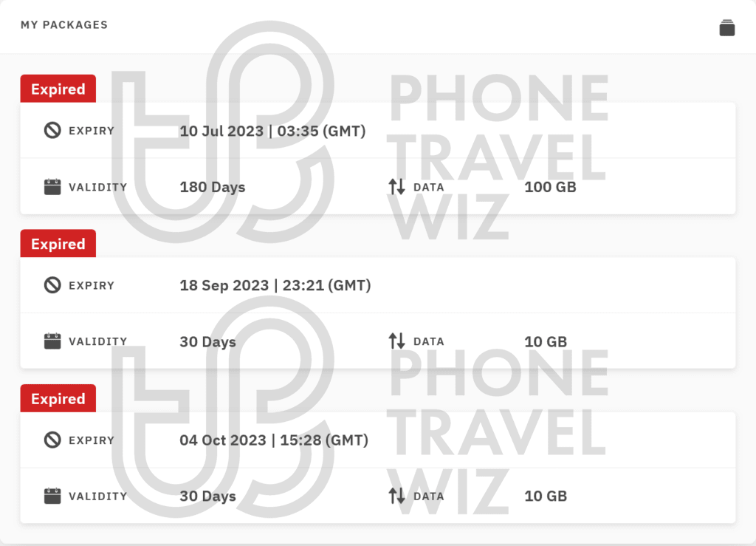Click the 100 GB data value
Screen dimensions: 756x546
pos(550,187)
